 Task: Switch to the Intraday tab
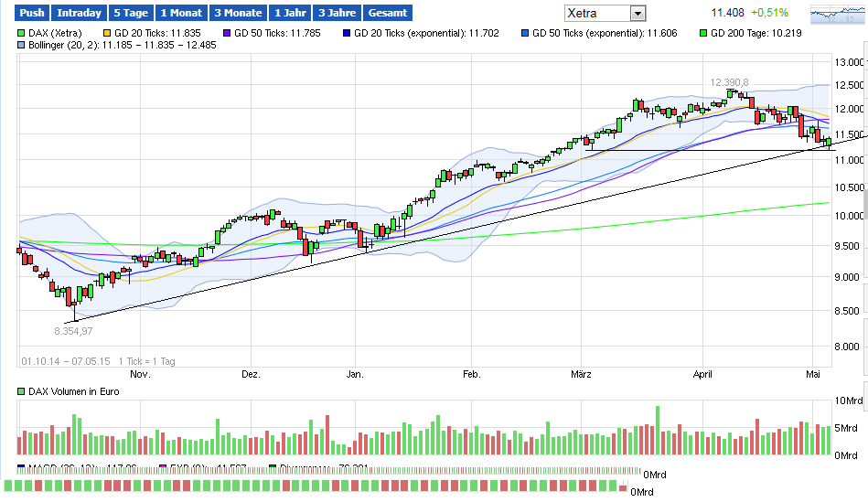tap(78, 14)
